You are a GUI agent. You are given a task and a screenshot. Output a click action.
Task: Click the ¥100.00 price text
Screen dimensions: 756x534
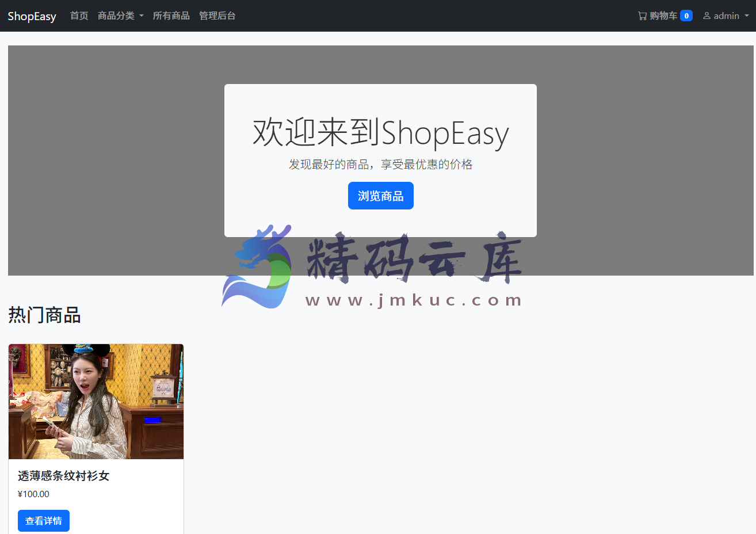(x=33, y=494)
